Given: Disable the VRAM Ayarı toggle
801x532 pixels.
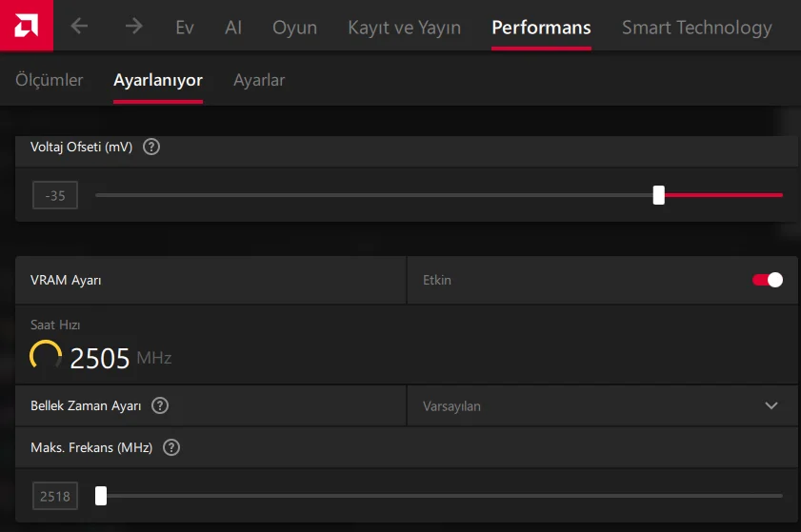Looking at the screenshot, I should (767, 280).
